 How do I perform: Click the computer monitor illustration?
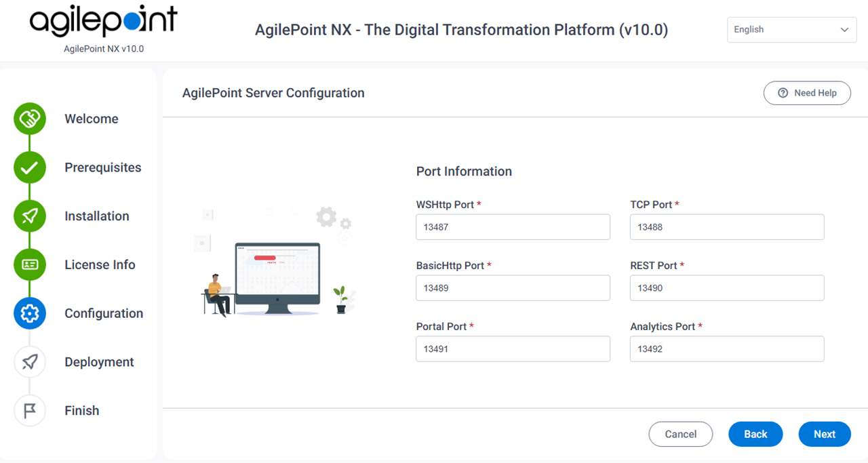[x=277, y=279]
